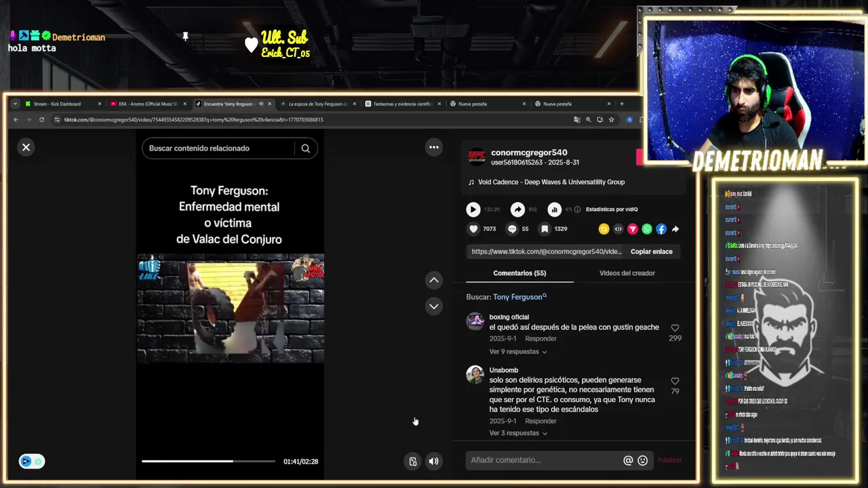The image size is (868, 488).
Task: Click the zoom magnifier icon in address bar
Action: 588,119
